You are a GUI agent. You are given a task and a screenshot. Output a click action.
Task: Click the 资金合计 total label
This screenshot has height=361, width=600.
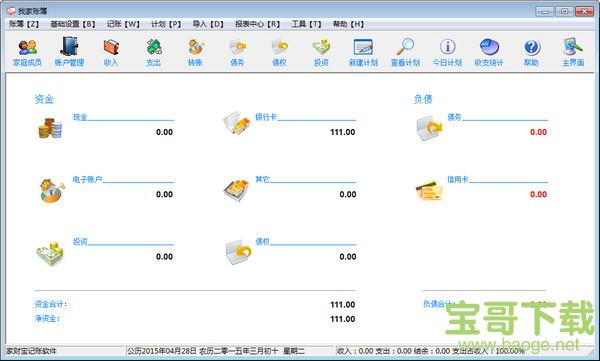(x=51, y=304)
